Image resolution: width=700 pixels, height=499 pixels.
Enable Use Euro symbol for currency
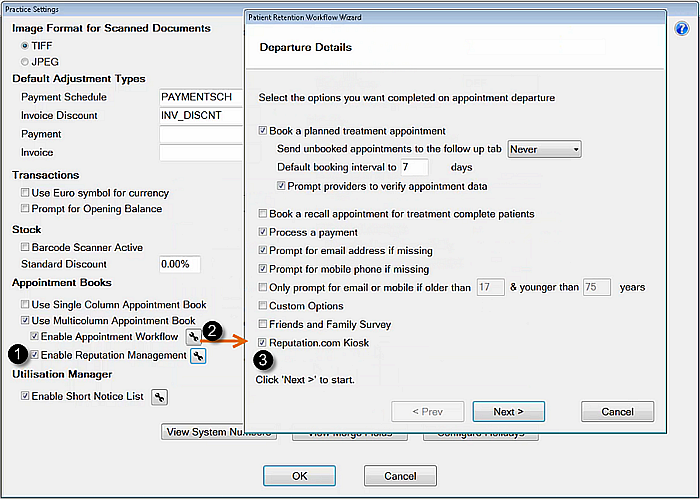[x=25, y=193]
